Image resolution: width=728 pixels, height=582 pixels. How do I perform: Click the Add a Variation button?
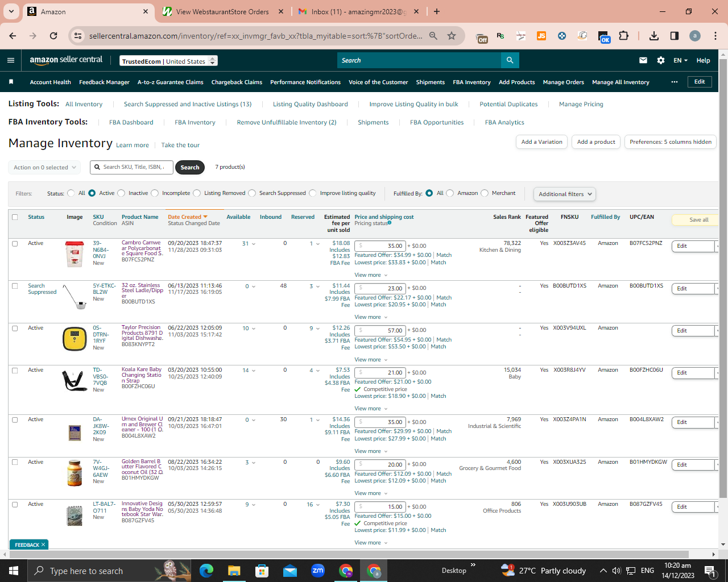[x=542, y=142]
